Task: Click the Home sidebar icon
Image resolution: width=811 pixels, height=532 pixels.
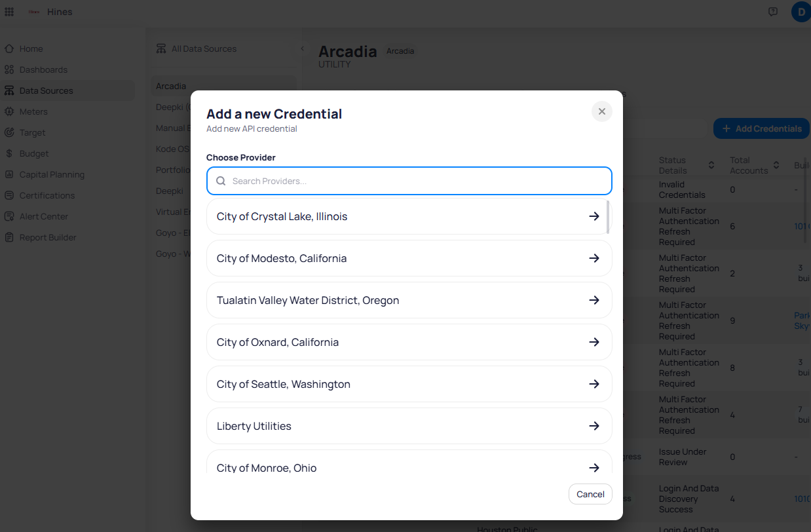Action: [x=9, y=48]
